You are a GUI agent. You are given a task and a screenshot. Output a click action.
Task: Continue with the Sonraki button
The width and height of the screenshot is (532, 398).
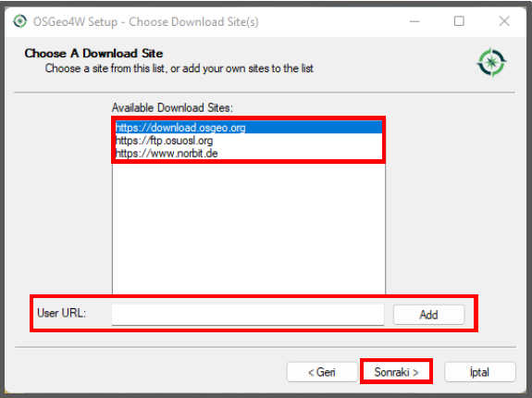tap(396, 372)
